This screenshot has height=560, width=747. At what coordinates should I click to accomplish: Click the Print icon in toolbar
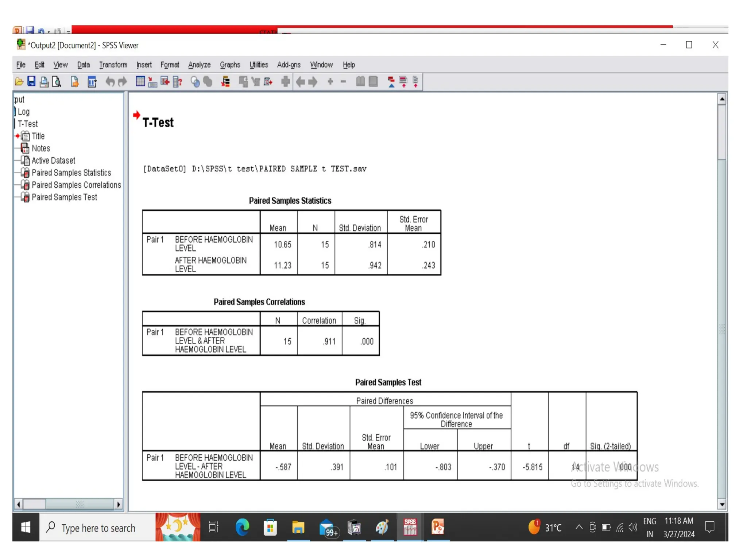44,82
